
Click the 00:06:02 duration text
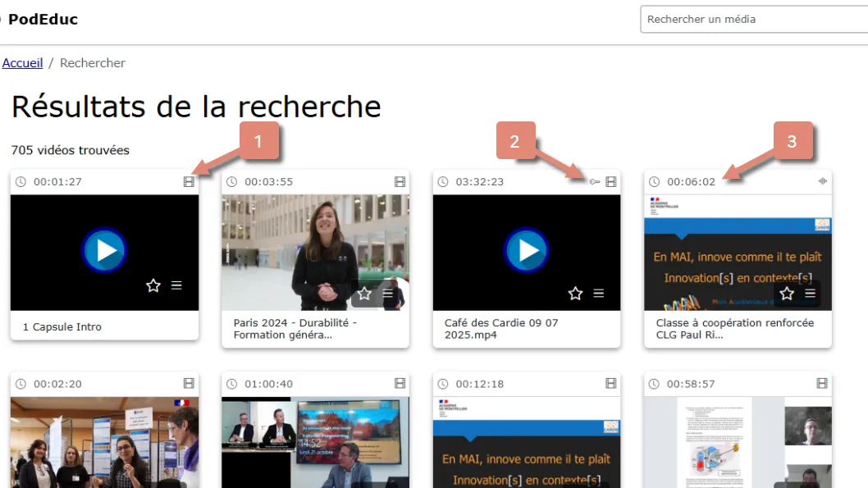[691, 181]
